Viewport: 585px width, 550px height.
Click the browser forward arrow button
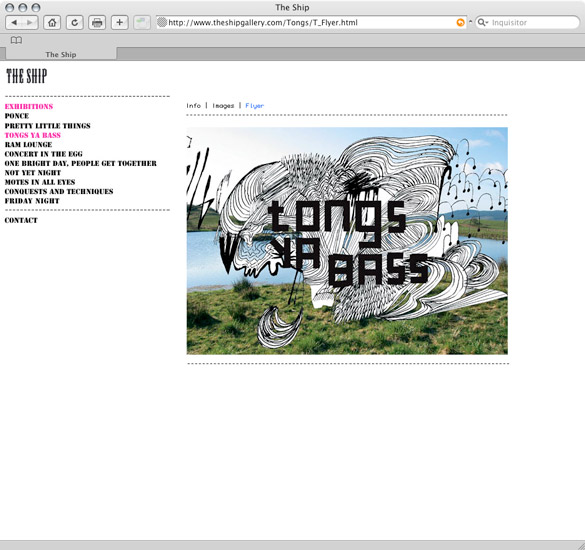(30, 23)
